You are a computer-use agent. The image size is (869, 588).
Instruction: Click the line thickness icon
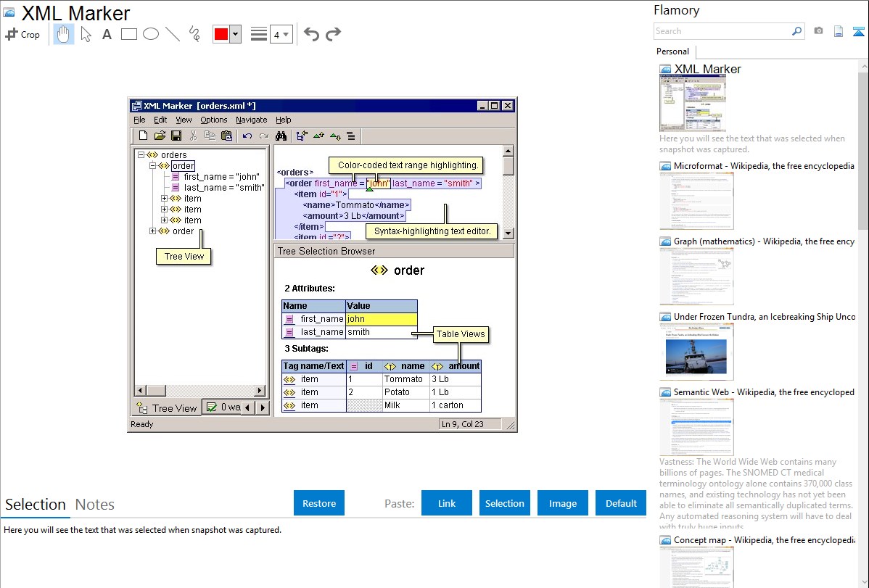259,34
